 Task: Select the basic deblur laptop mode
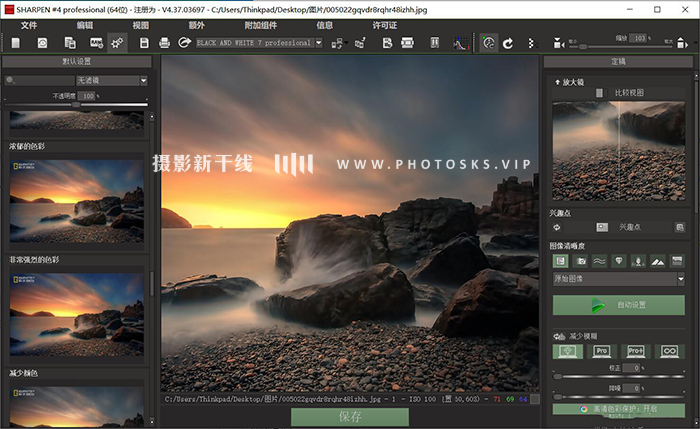point(567,351)
